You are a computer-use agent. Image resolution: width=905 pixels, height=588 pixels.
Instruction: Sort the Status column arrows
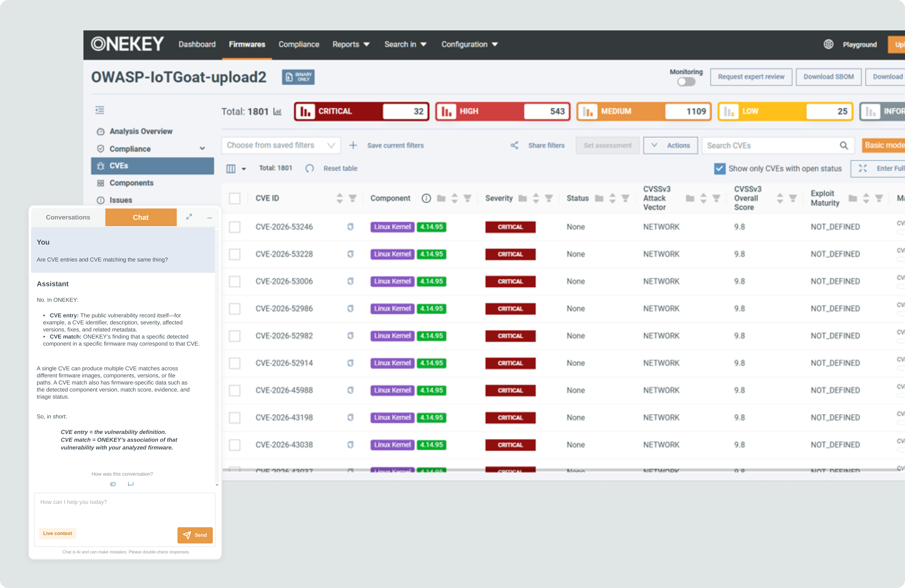coord(612,198)
